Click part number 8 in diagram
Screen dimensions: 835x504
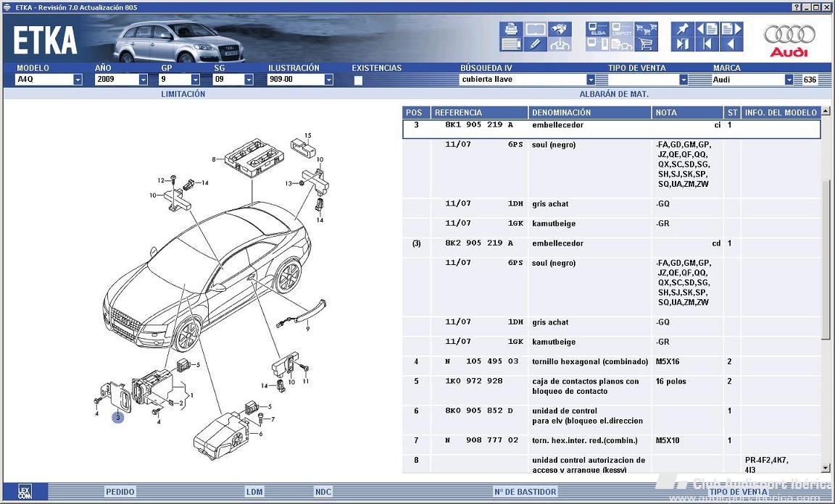(214, 159)
